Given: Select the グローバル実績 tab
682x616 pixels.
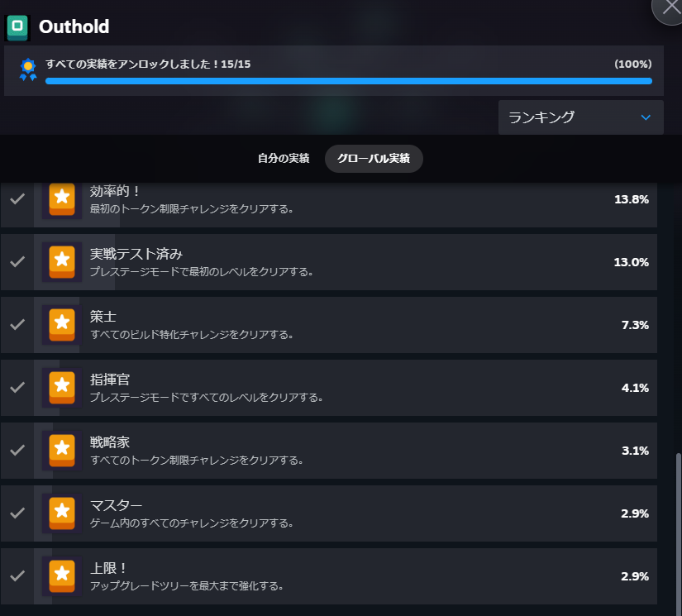Looking at the screenshot, I should [374, 158].
